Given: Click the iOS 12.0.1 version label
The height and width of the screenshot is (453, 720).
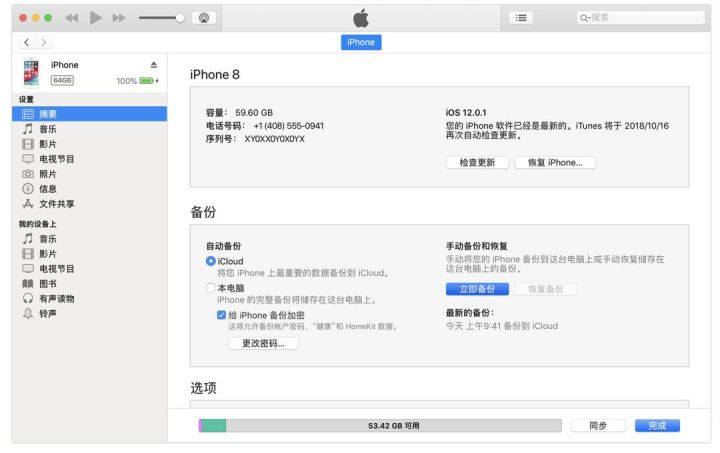Looking at the screenshot, I should tap(466, 112).
